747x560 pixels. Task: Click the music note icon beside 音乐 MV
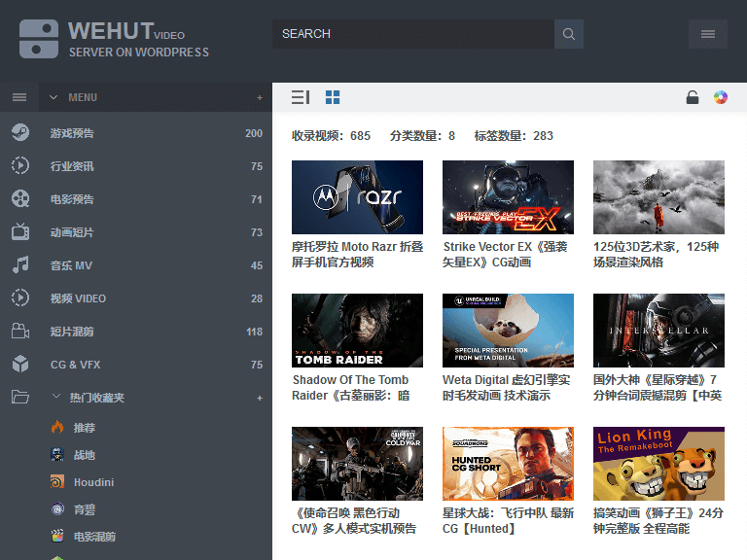point(20,264)
